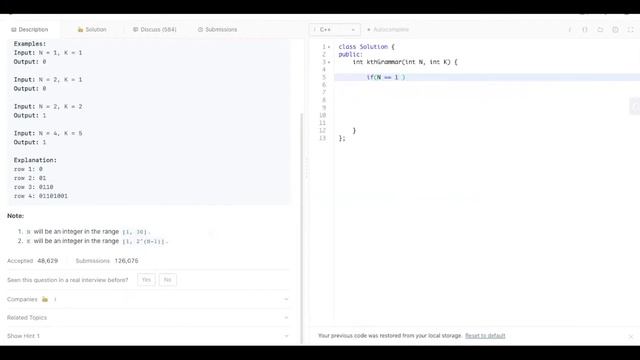Image resolution: width=640 pixels, height=360 pixels.
Task: Click the Accepted count 48,629
Action: click(x=47, y=260)
